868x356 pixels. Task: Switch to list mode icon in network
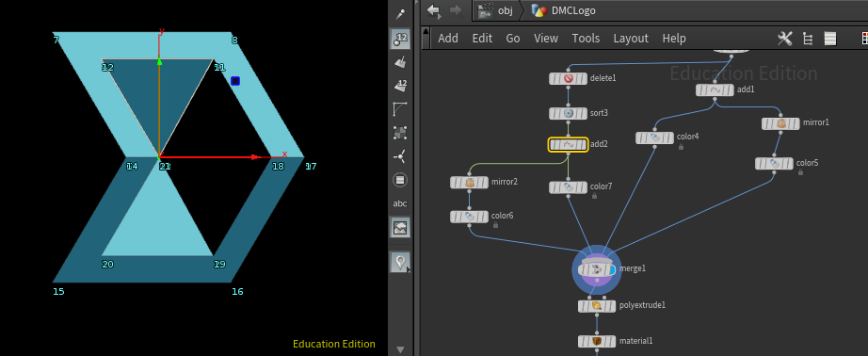click(x=829, y=39)
